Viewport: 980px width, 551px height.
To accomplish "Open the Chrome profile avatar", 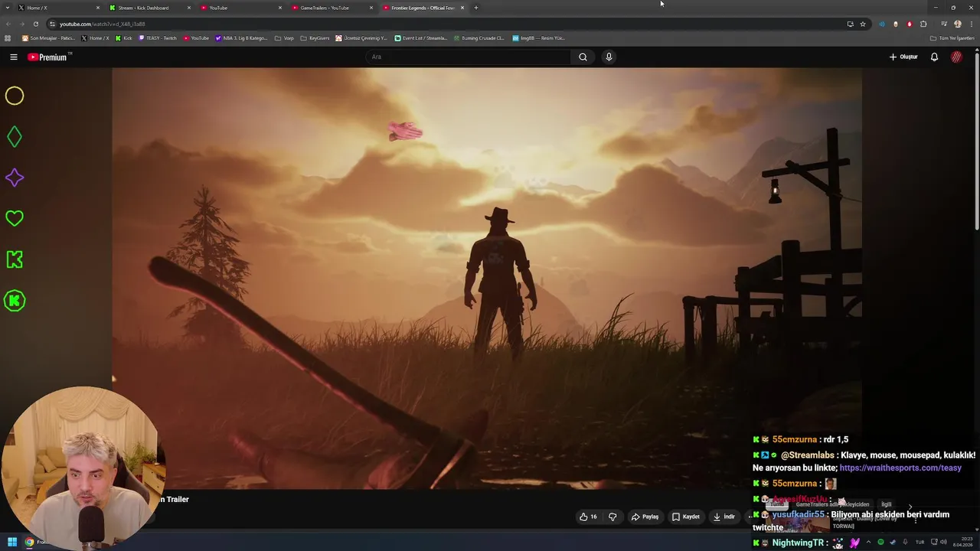I will [x=958, y=24].
